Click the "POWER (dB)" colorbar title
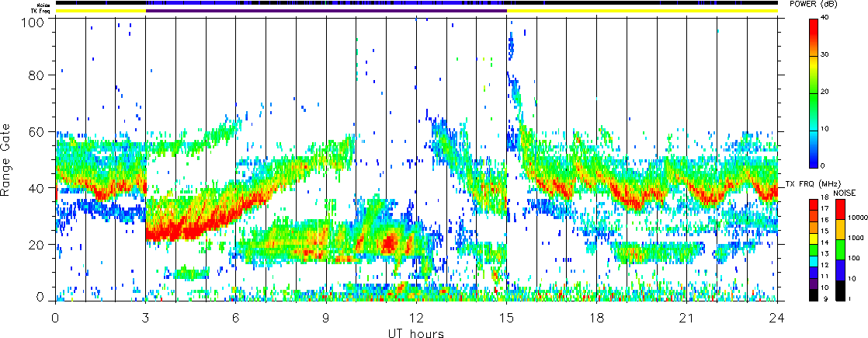Viewport: 868px width, 338px height. (x=814, y=5)
